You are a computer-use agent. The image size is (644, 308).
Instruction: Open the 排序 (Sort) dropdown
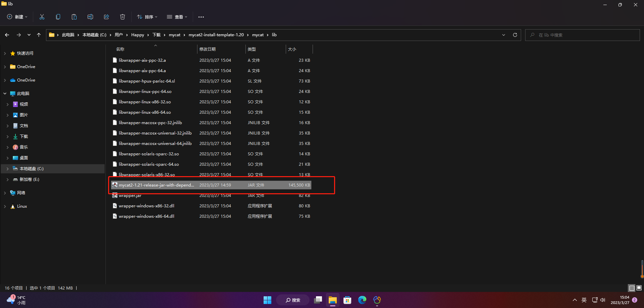pyautogui.click(x=147, y=17)
